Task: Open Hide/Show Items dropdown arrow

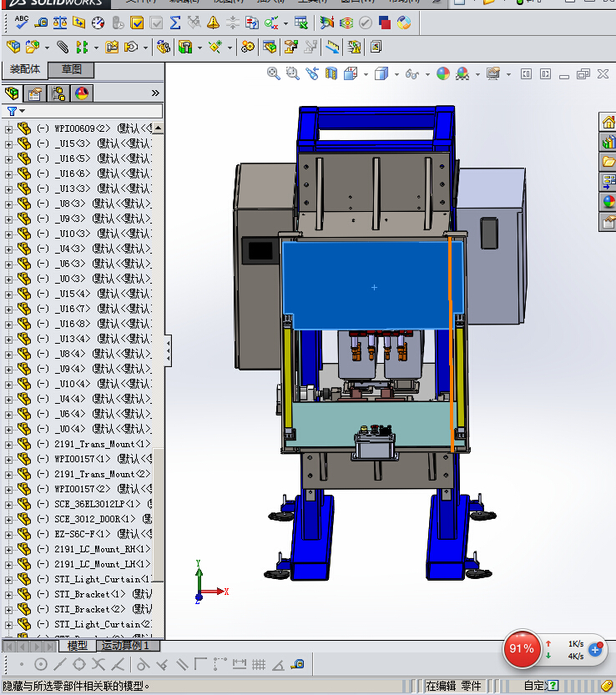Action: click(x=427, y=74)
